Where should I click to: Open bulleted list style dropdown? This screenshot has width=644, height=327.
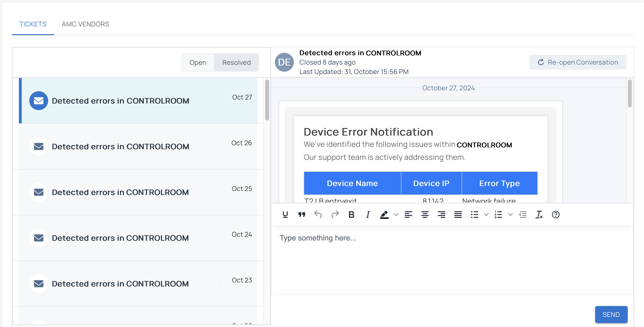486,215
